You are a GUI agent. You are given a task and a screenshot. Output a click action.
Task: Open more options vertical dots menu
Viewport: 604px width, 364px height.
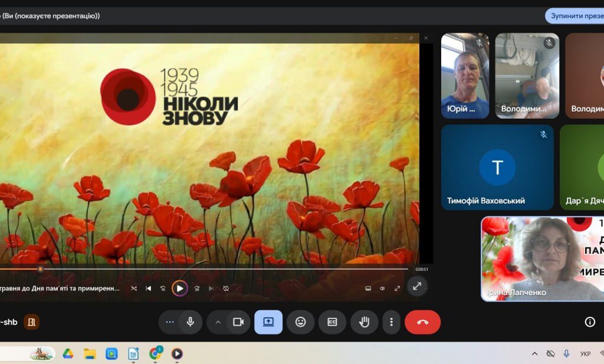point(392,322)
